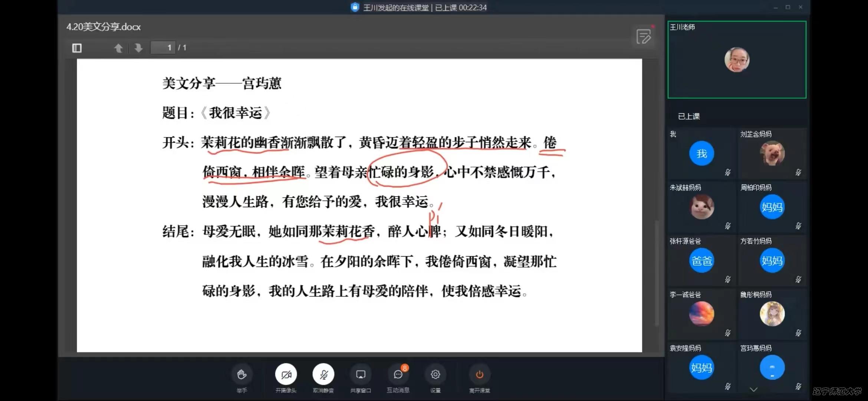Click the page number input field
Viewport: 868px width, 401px height.
pos(163,48)
